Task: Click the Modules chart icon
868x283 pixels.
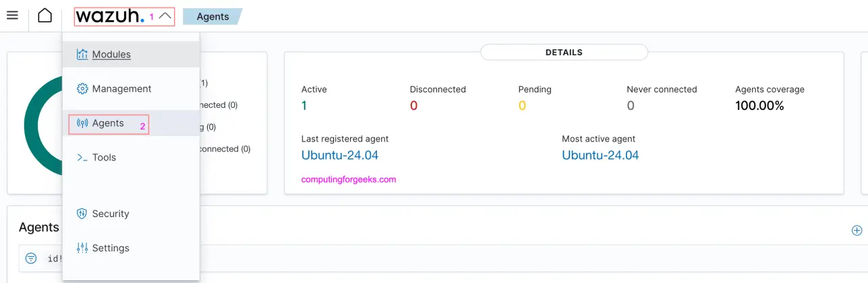Action: (x=82, y=55)
